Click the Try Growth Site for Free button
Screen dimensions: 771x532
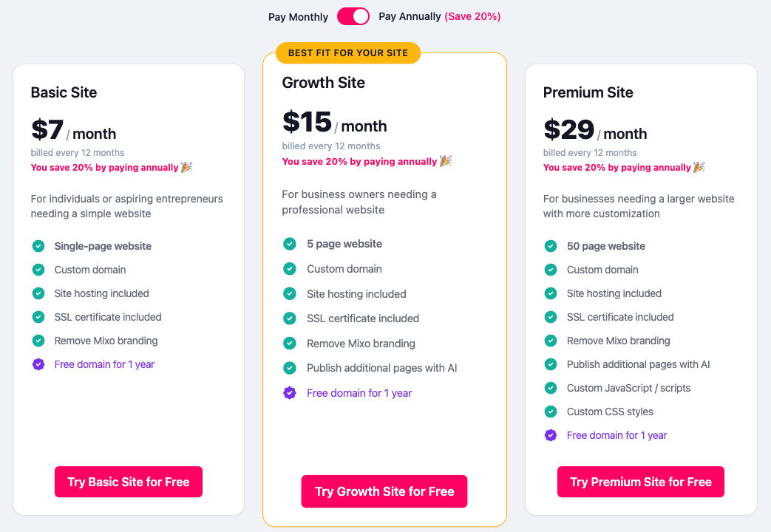[384, 491]
